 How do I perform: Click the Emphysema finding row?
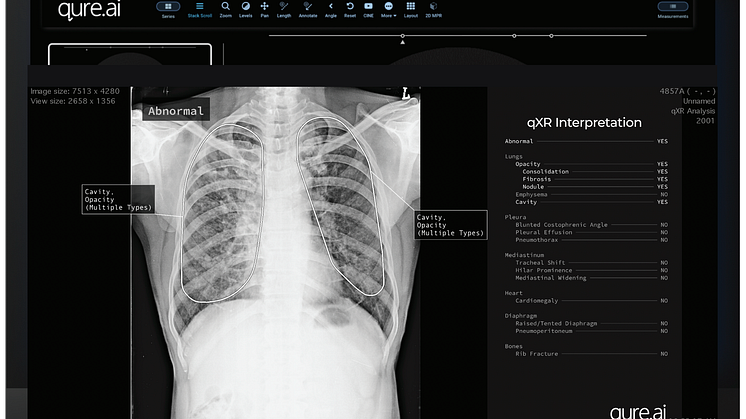coord(591,195)
